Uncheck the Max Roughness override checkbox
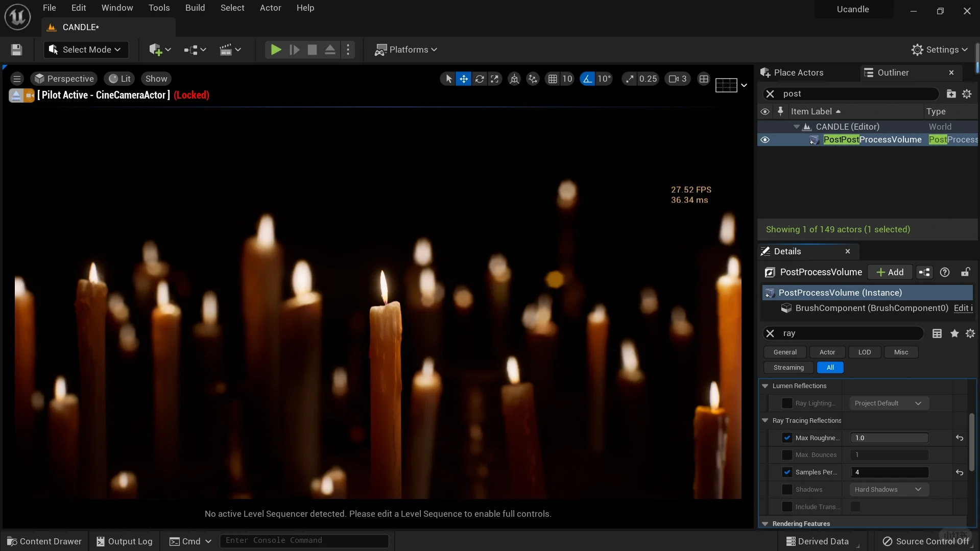 [787, 438]
